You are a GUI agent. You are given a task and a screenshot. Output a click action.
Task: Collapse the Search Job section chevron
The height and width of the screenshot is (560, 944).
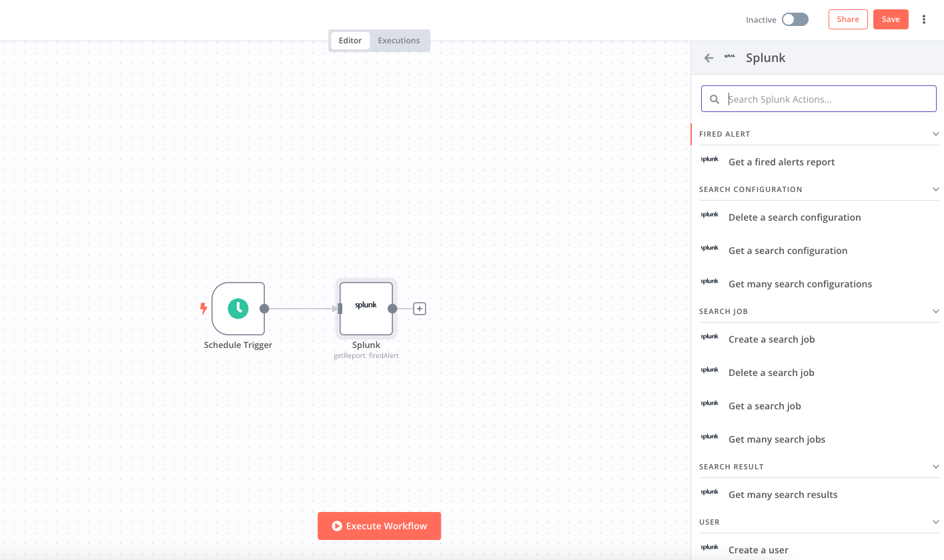click(x=935, y=311)
